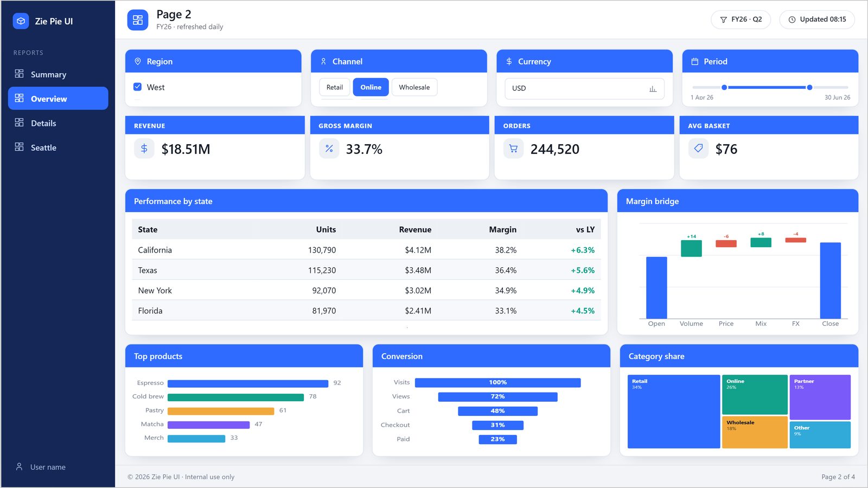Click the funnel icon in the FY26 · Q2 filter

pos(723,20)
